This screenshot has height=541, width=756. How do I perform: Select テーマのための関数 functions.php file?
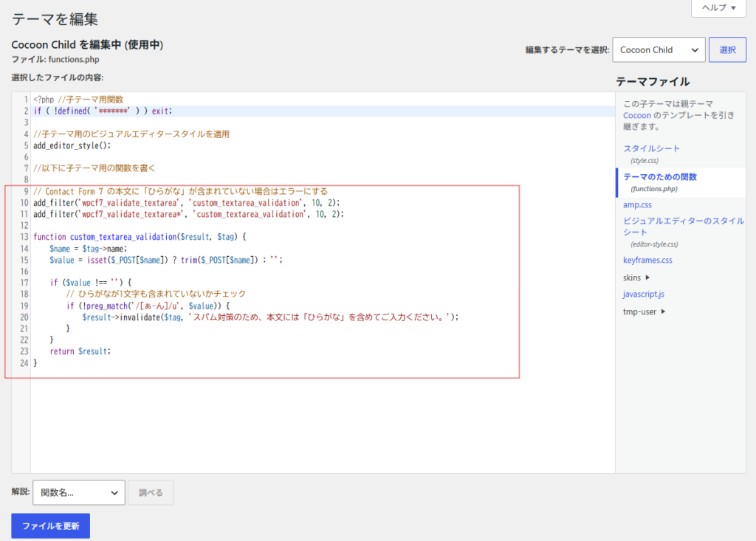(659, 177)
